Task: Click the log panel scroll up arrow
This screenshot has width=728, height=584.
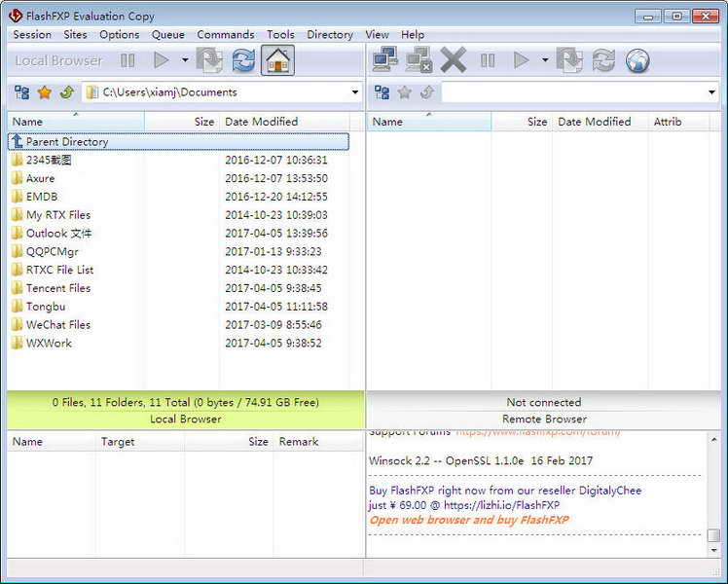Action: coord(714,439)
